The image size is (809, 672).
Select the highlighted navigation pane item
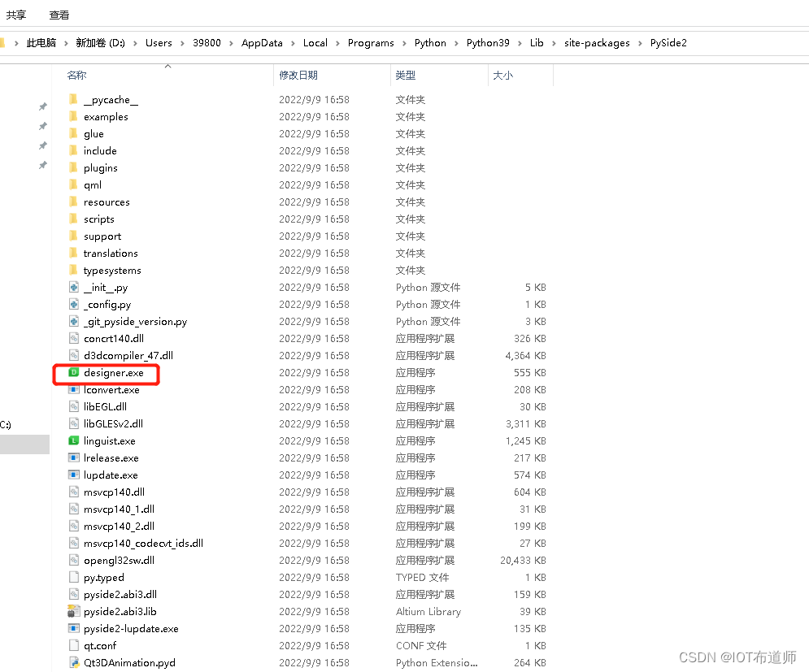click(x=24, y=444)
